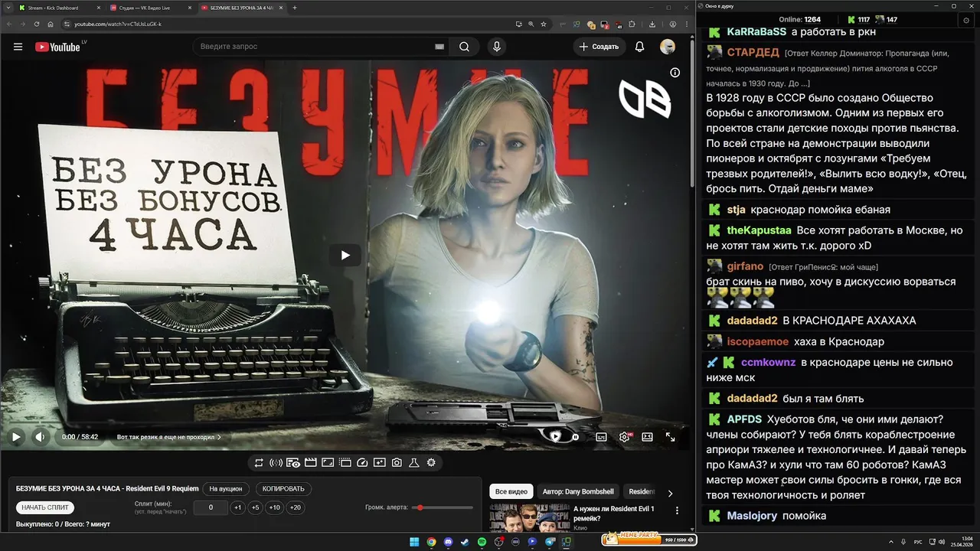Open Steam from the taskbar
This screenshot has height=551, width=980.
click(465, 542)
